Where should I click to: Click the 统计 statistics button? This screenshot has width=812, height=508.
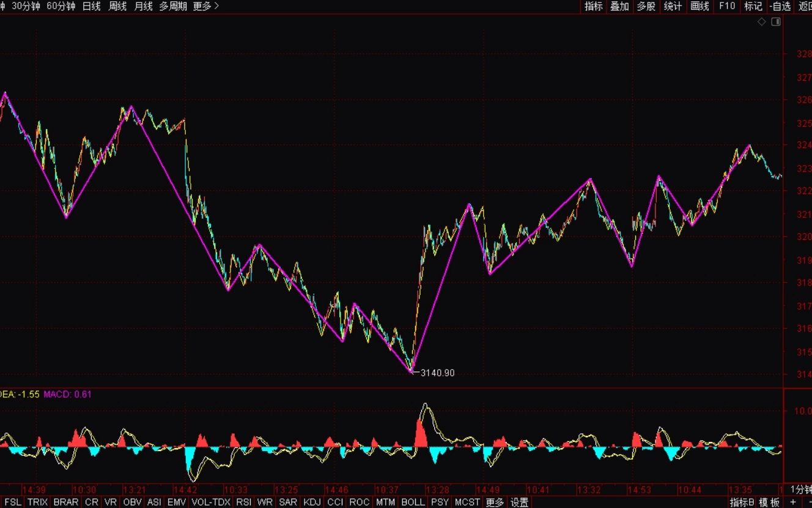point(673,6)
